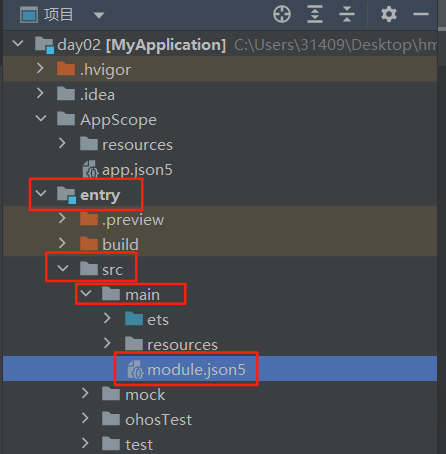Select the module.json5 file name
446x454 pixels.
(x=196, y=370)
